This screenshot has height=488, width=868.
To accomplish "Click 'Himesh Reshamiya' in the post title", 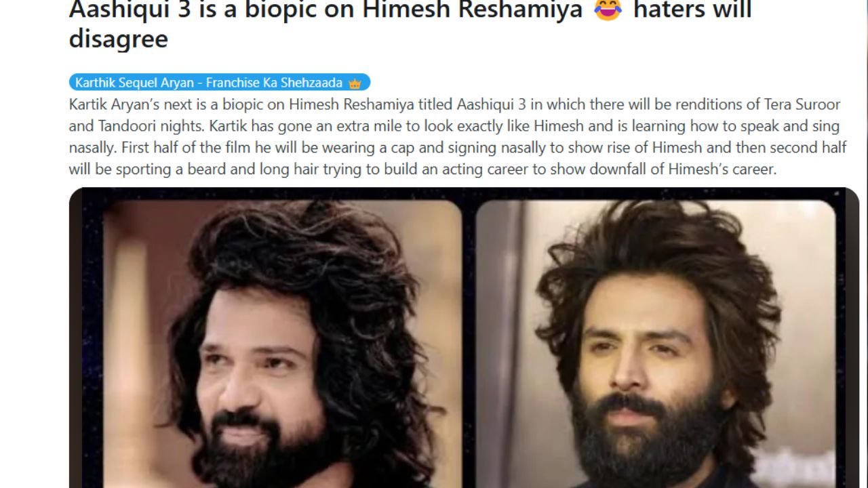I will point(476,9).
